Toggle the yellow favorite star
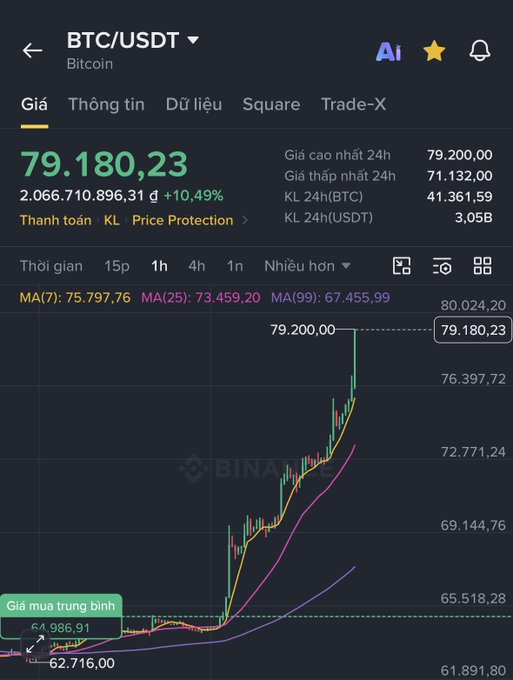513x680 pixels. [x=434, y=51]
